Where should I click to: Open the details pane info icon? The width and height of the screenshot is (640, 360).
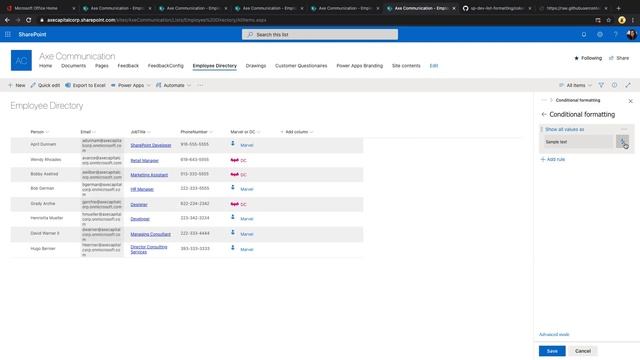click(x=614, y=85)
